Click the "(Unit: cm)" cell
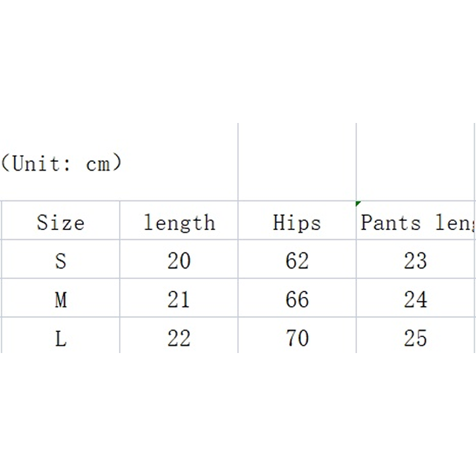 click(x=63, y=163)
